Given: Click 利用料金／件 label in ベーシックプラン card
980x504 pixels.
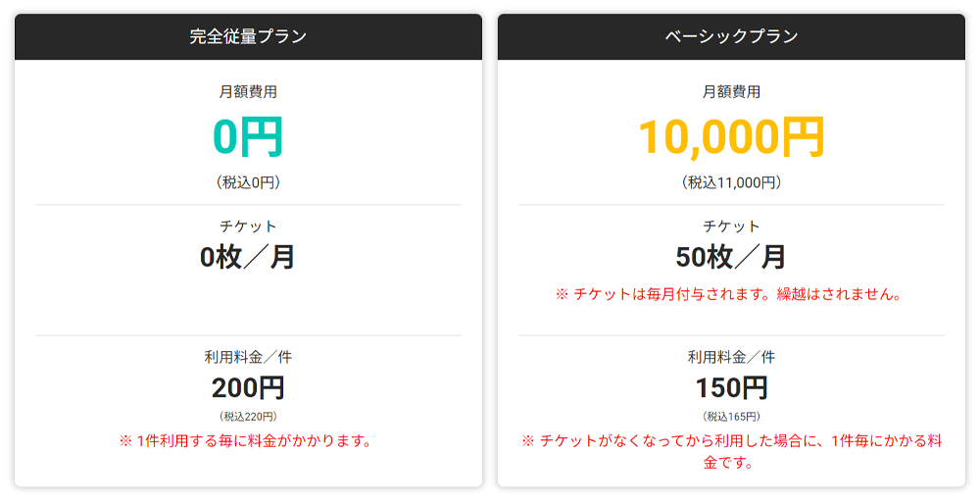Looking at the screenshot, I should click(731, 357).
